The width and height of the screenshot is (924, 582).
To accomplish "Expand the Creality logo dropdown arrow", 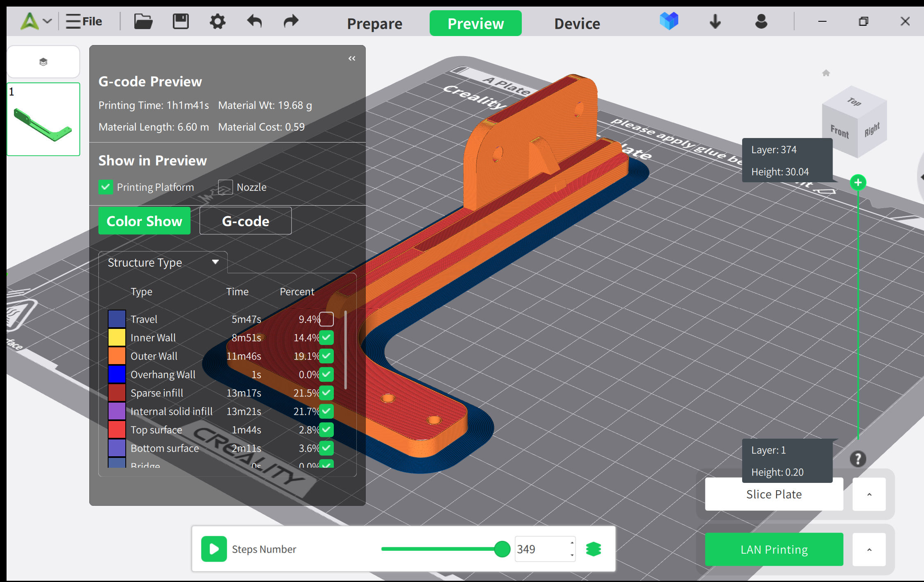I will tap(48, 21).
